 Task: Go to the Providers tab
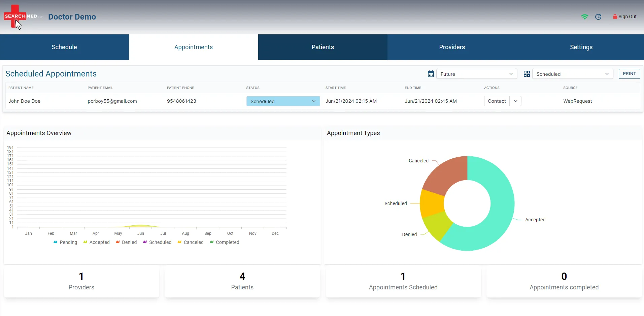[x=452, y=47]
